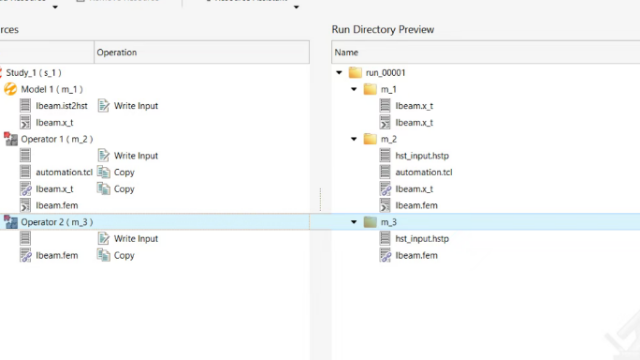
Task: Select Copy text for Operator 1 Ibeam.x_t
Action: tap(124, 189)
